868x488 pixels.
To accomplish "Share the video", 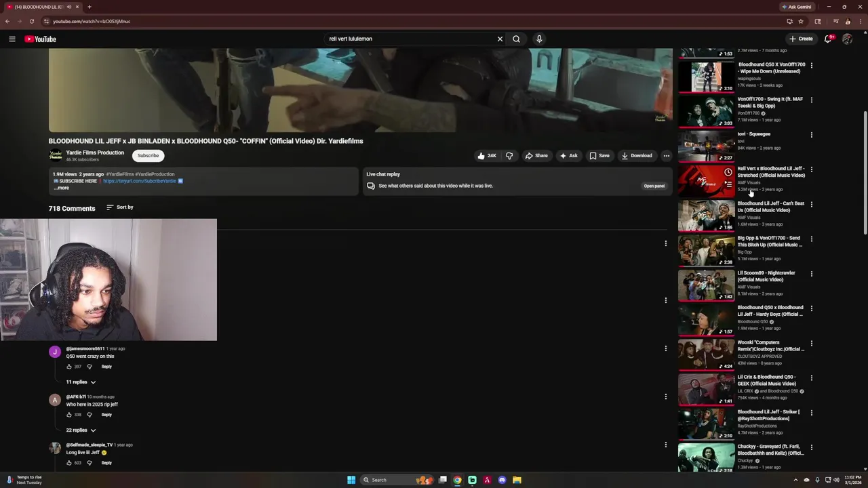I will [x=536, y=156].
